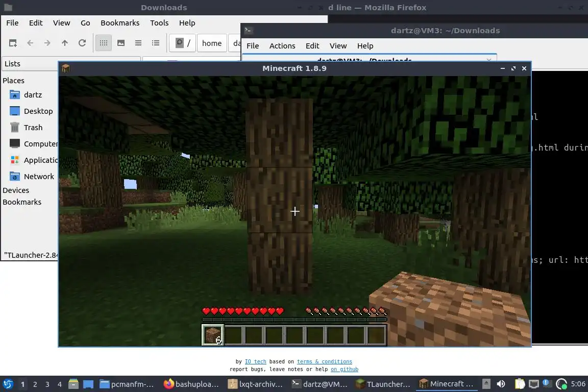Click the Minecraft taskbar button

point(447,384)
